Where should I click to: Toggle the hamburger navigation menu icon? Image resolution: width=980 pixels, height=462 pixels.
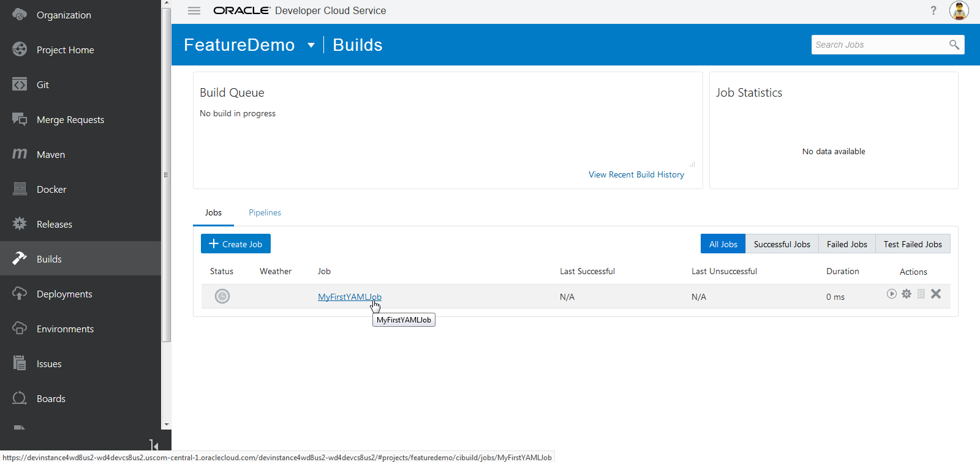click(x=194, y=11)
